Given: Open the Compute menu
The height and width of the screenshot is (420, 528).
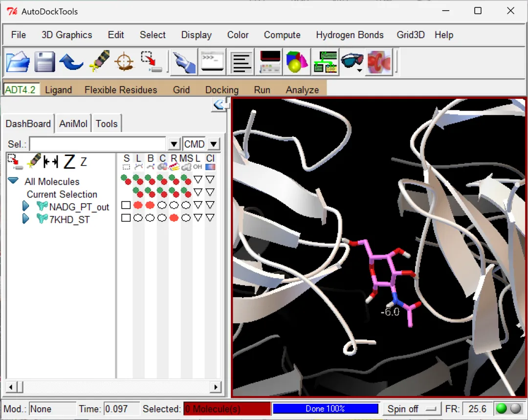Looking at the screenshot, I should pyautogui.click(x=282, y=35).
